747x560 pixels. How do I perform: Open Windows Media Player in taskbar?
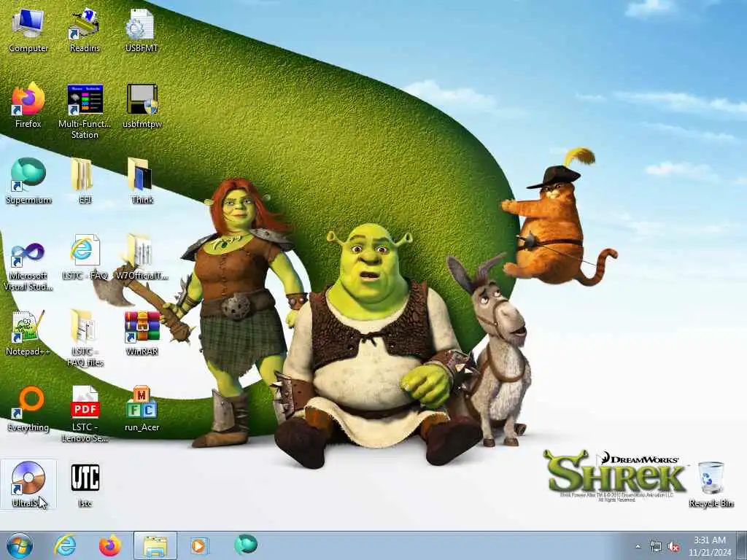198,545
